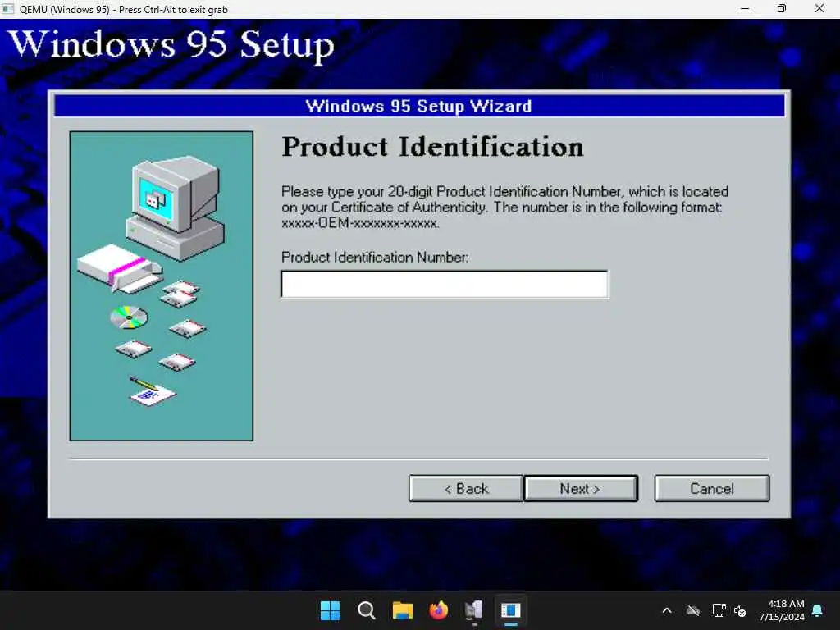
Task: Open notifications bell icon
Action: click(x=818, y=610)
